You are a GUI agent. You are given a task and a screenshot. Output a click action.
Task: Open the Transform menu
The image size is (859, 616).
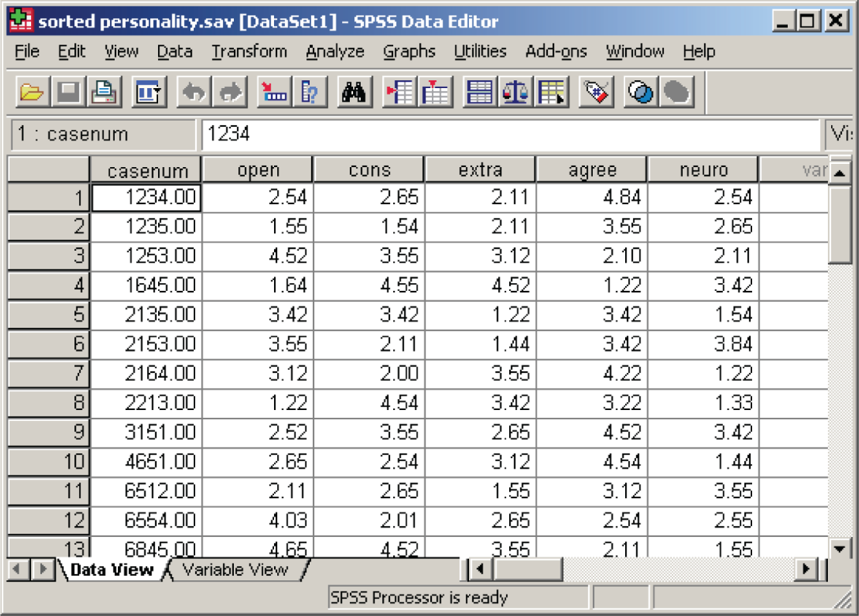pyautogui.click(x=249, y=52)
